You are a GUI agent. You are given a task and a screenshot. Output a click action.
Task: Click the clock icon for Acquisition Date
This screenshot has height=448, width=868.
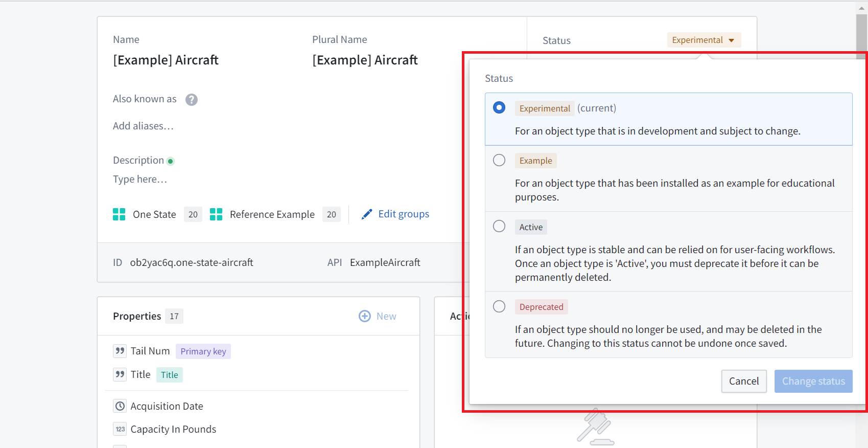pyautogui.click(x=120, y=406)
